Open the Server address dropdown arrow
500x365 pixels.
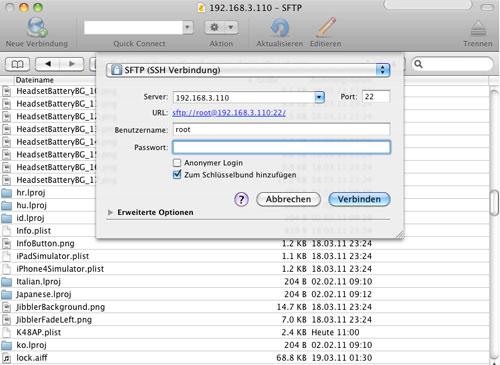click(319, 97)
